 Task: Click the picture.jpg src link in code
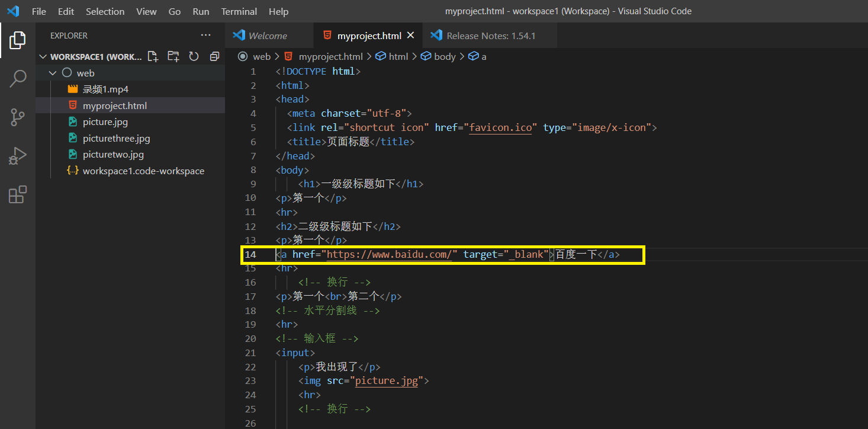click(387, 381)
